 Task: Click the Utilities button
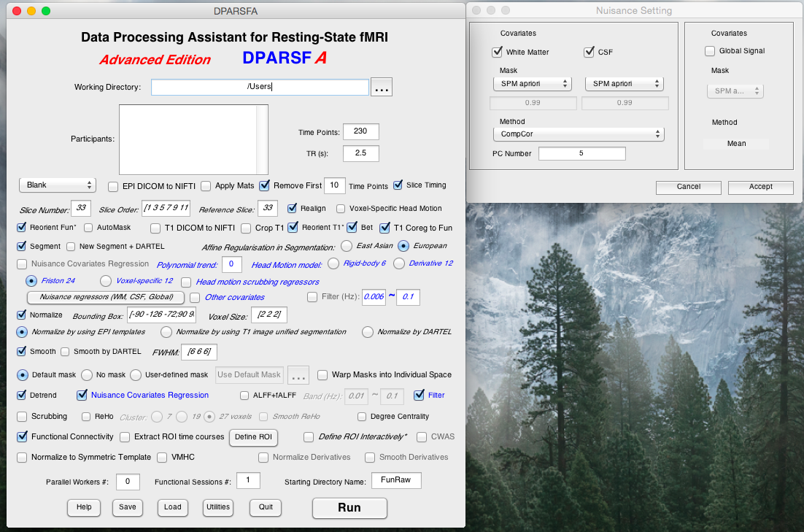[217, 507]
